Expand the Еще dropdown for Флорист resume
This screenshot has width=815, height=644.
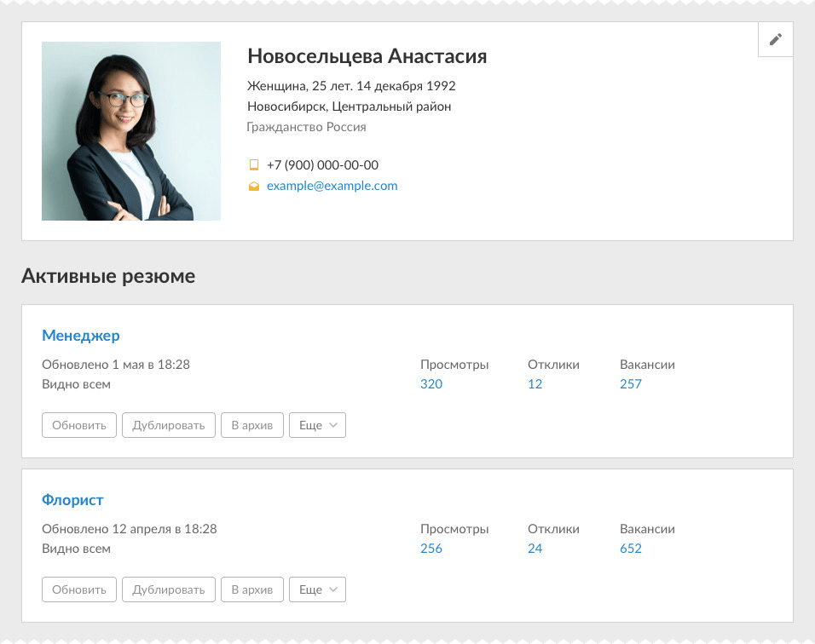[318, 589]
